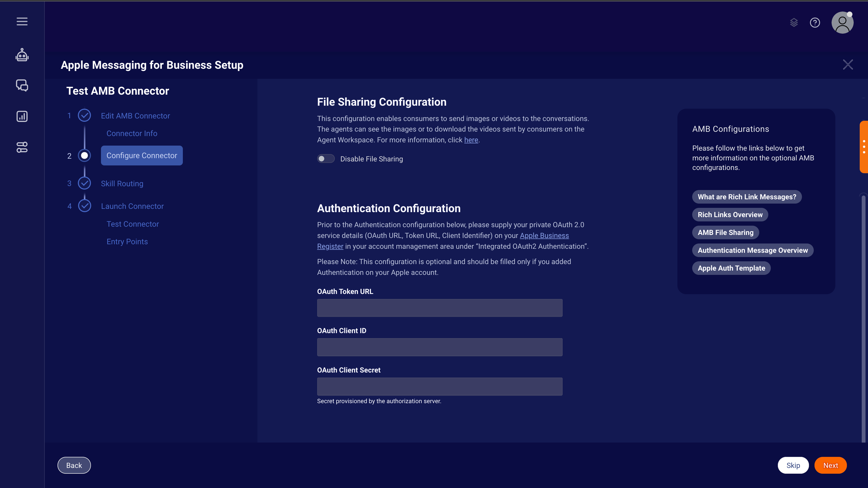Open the conversations chat icon in sidebar
This screenshot has width=868, height=488.
pyautogui.click(x=22, y=86)
